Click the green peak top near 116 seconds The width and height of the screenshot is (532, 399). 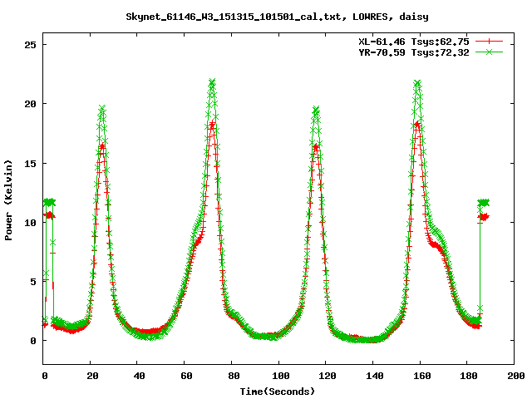pos(316,109)
